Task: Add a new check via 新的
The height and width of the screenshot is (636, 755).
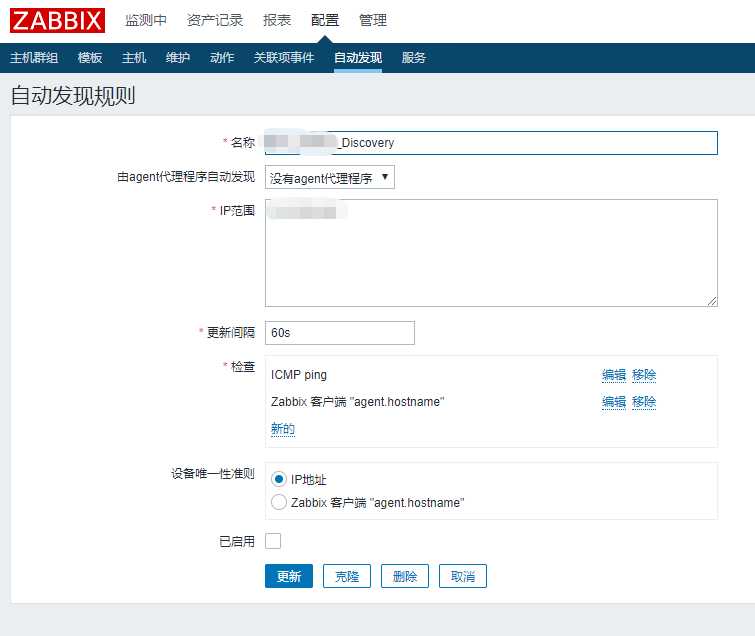Action: (283, 428)
